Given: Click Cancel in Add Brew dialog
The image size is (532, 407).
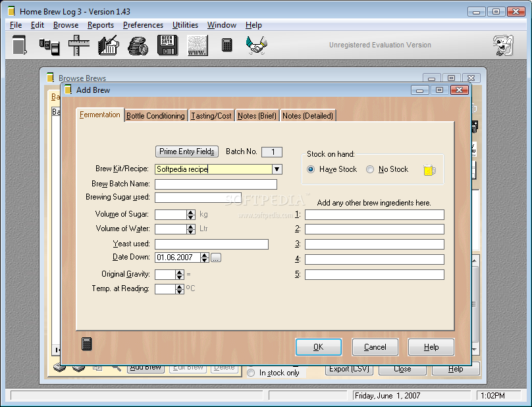Looking at the screenshot, I should (x=375, y=347).
